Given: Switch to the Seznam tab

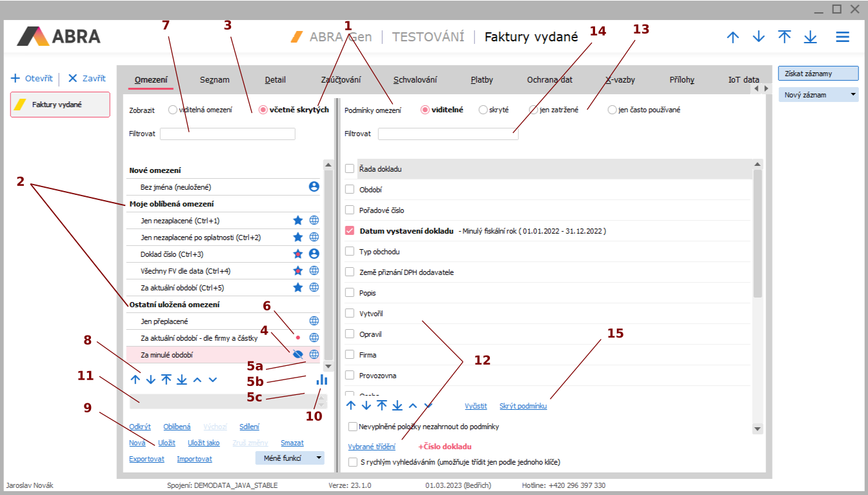Looking at the screenshot, I should pos(214,80).
